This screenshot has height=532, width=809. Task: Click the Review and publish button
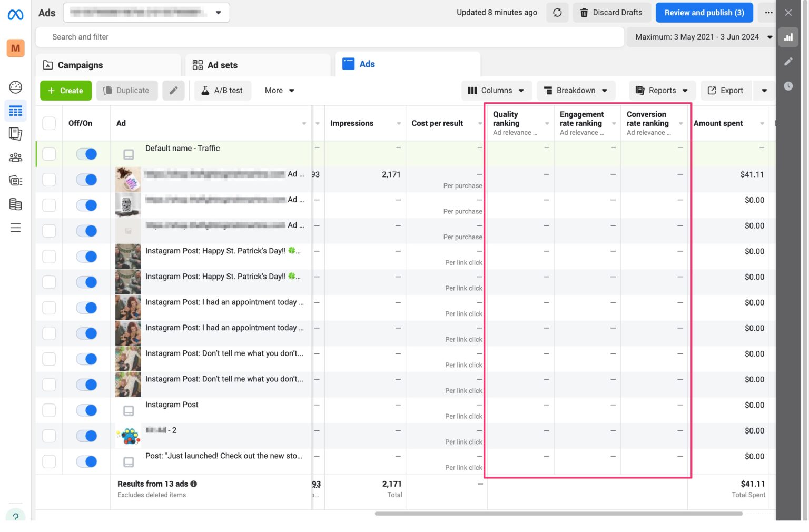[704, 12]
